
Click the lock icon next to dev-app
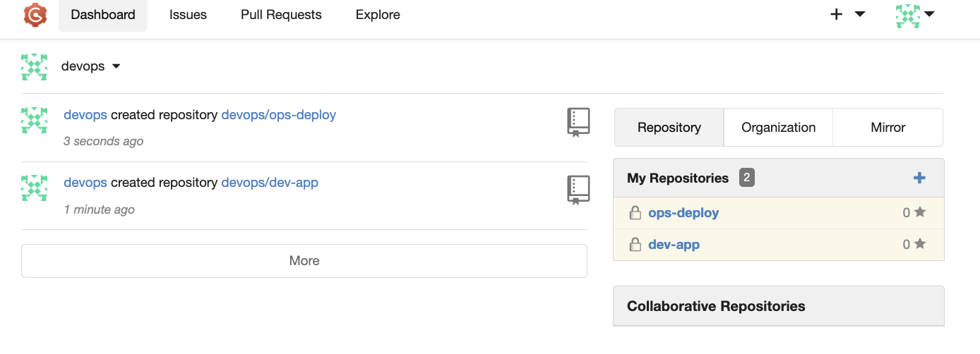tap(635, 245)
